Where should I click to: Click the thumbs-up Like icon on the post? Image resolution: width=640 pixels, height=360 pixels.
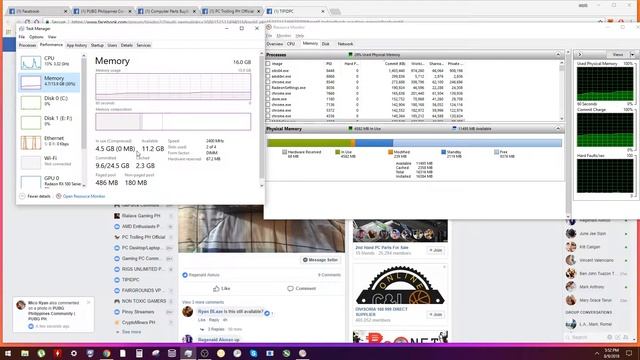click(x=216, y=289)
